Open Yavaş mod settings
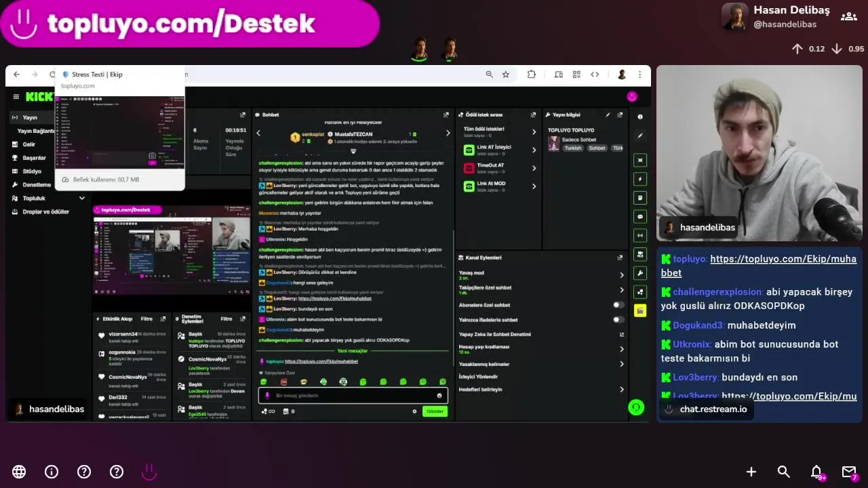 pos(541,274)
